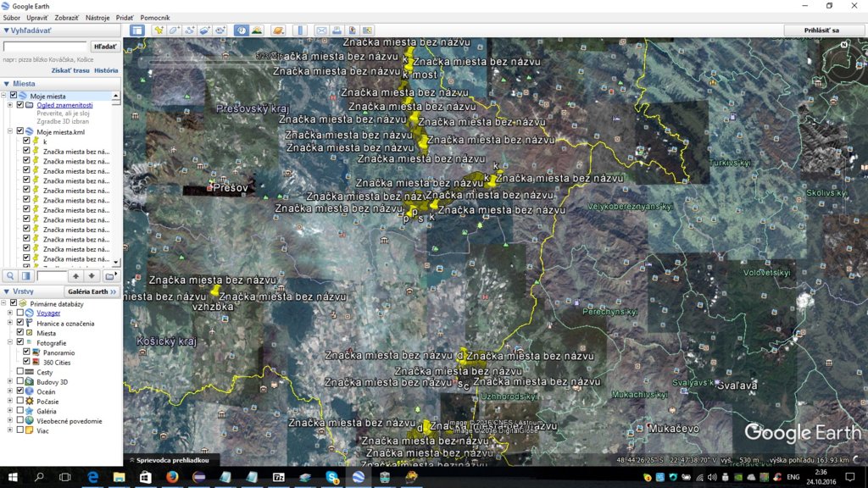The width and height of the screenshot is (868, 488).
Task: Open the Súbor menu
Action: tap(12, 18)
